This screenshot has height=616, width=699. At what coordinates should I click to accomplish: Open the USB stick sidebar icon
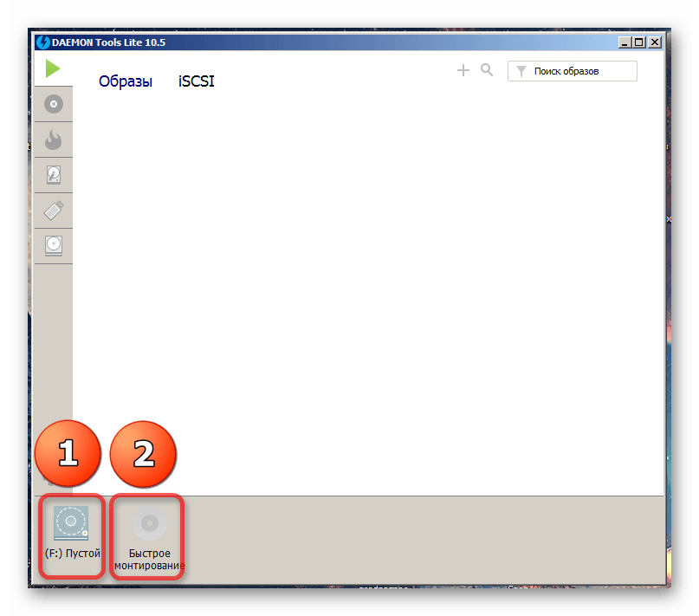[x=54, y=211]
